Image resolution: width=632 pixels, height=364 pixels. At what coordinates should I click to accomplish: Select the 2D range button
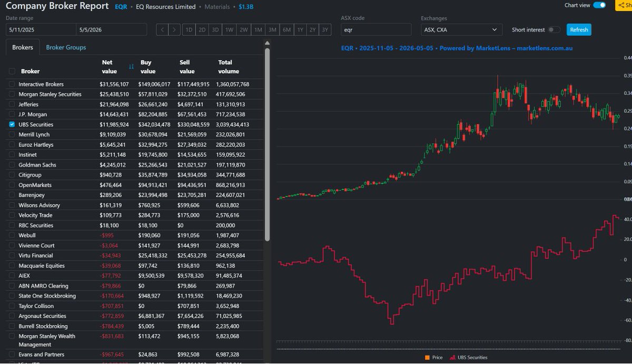click(202, 29)
